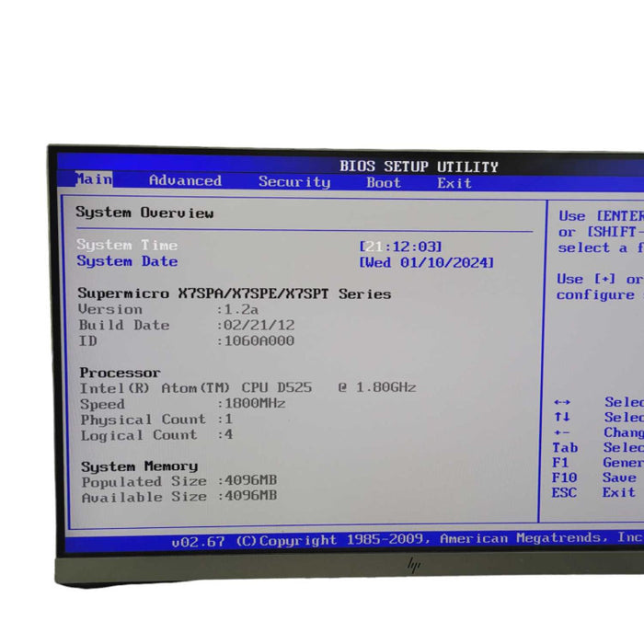The image size is (644, 644).
Task: Select the Main tab
Action: (x=94, y=179)
